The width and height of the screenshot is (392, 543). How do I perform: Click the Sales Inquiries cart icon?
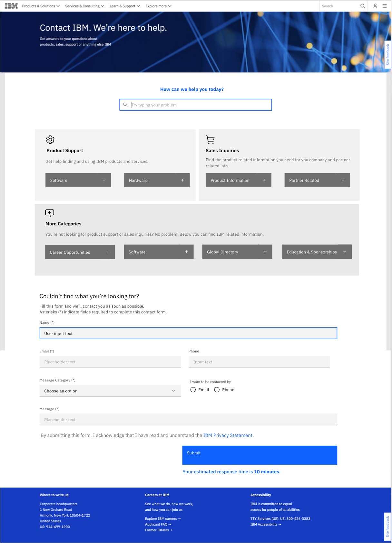point(210,140)
